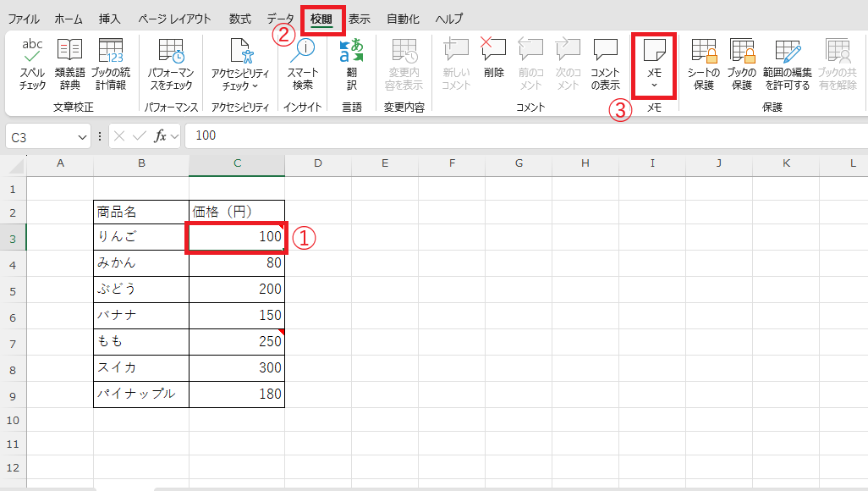The height and width of the screenshot is (491, 868).
Task: Switch to the 挿入 tab
Action: pos(110,19)
